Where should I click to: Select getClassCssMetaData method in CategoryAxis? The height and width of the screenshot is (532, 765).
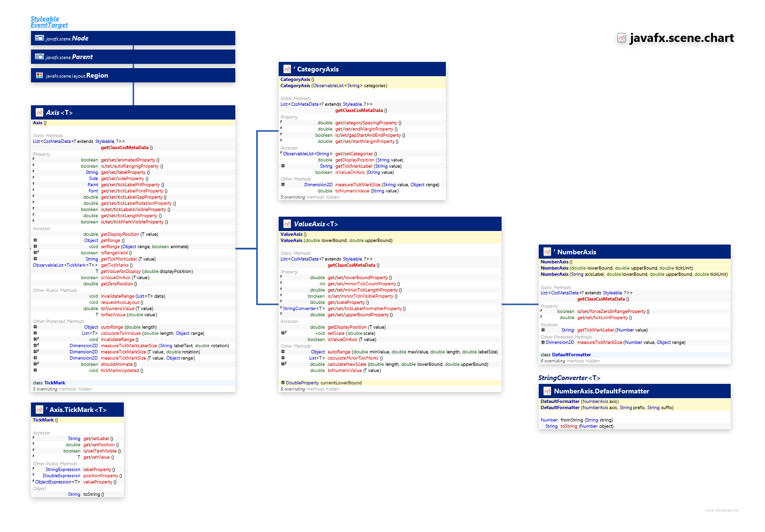click(x=359, y=110)
